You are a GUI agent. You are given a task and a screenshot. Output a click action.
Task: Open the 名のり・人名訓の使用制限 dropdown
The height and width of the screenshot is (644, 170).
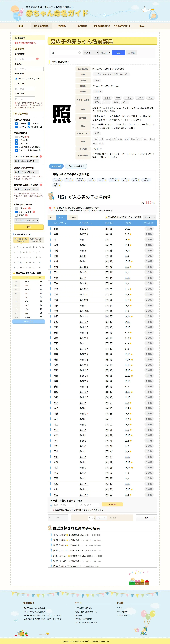[27, 161]
